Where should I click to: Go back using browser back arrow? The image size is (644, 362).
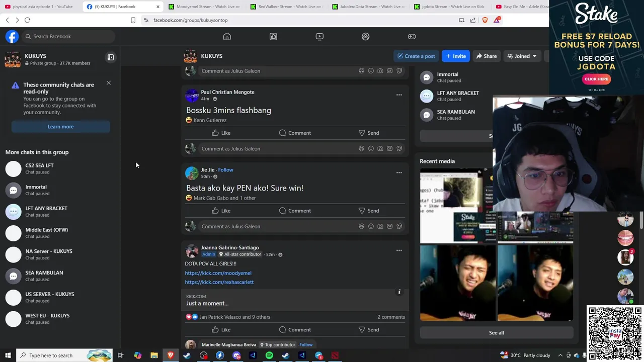click(x=7, y=20)
